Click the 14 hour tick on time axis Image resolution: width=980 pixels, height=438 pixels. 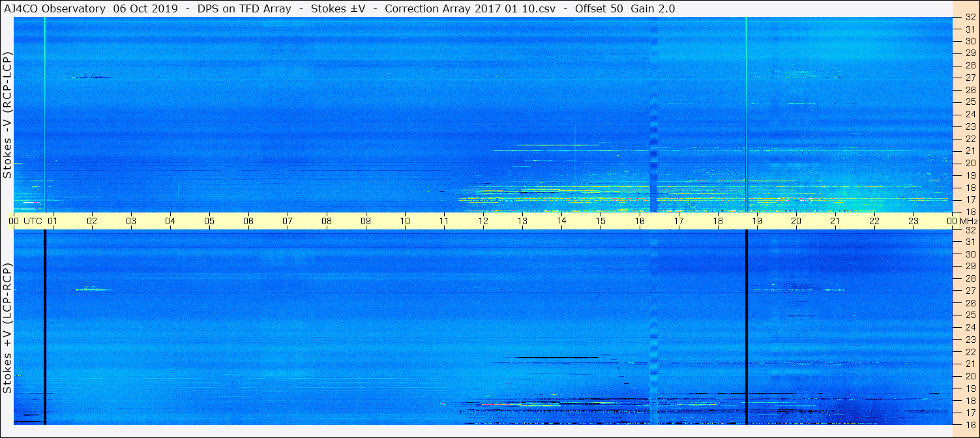(561, 221)
